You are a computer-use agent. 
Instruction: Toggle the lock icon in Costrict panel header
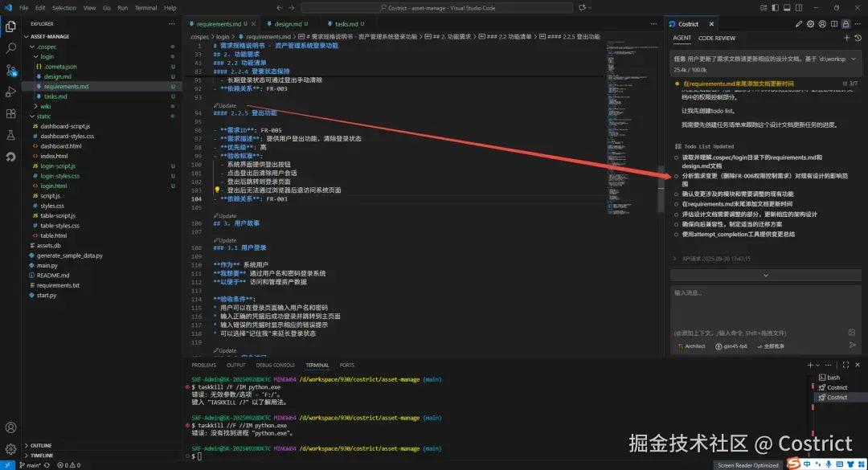click(x=845, y=23)
